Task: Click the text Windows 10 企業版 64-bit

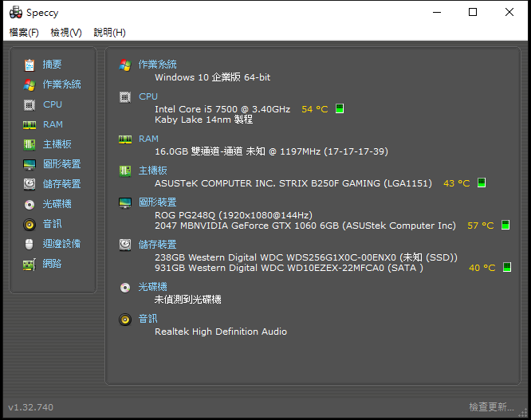Action: click(x=212, y=77)
